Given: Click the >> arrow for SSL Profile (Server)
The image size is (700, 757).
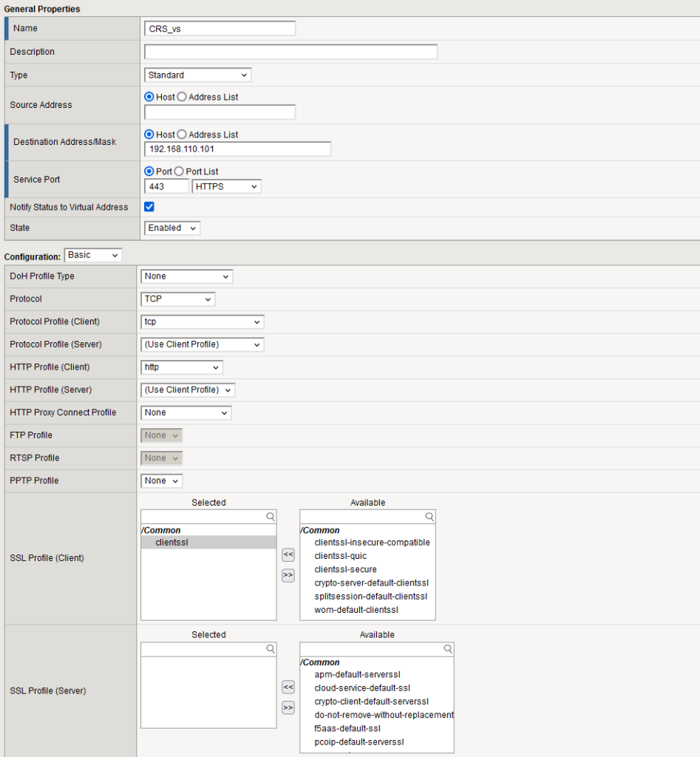Looking at the screenshot, I should [288, 707].
